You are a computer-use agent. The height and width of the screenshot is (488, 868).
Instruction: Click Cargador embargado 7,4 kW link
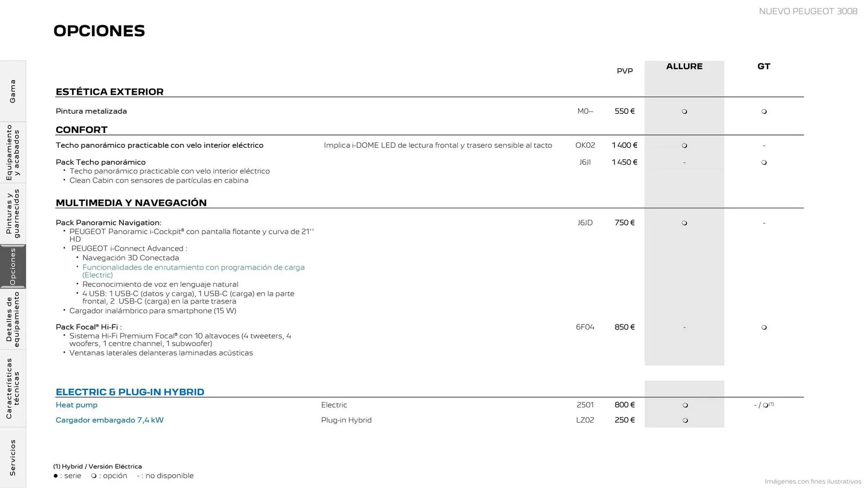[109, 420]
